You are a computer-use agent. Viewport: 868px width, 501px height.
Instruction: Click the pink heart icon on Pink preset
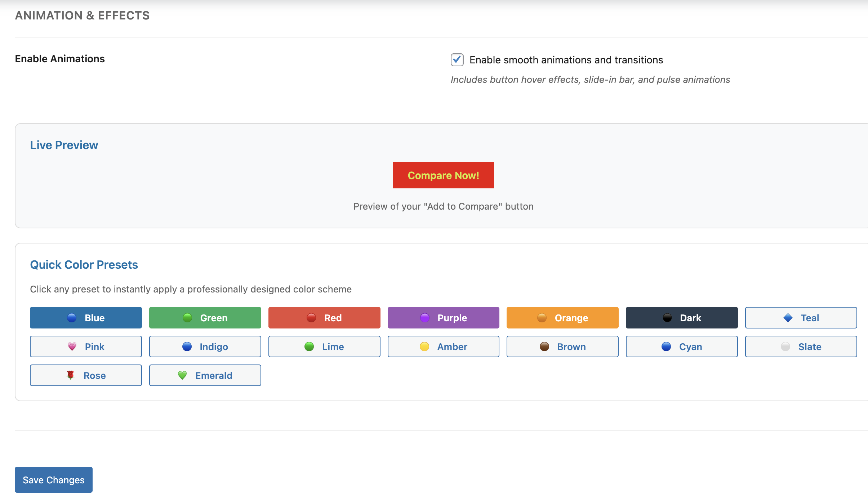click(x=72, y=346)
